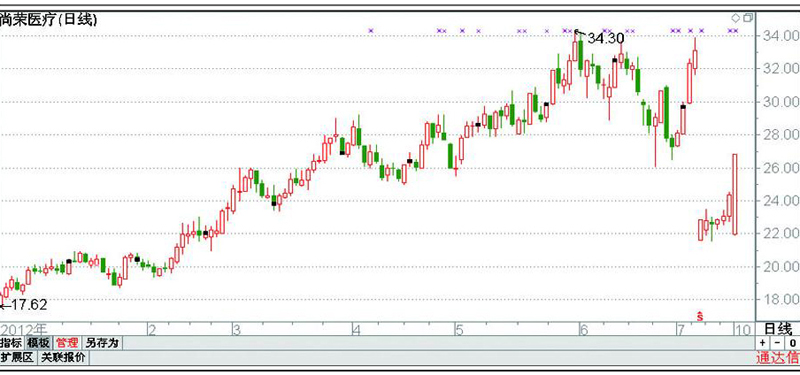Click month 3 on the time axis
The image size is (800, 375).
point(236,330)
